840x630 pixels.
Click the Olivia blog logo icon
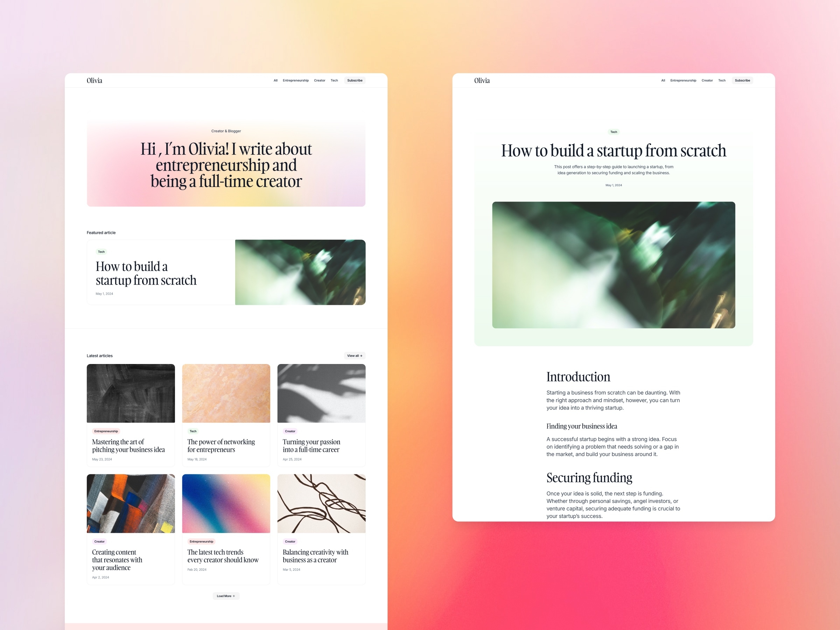click(x=94, y=80)
